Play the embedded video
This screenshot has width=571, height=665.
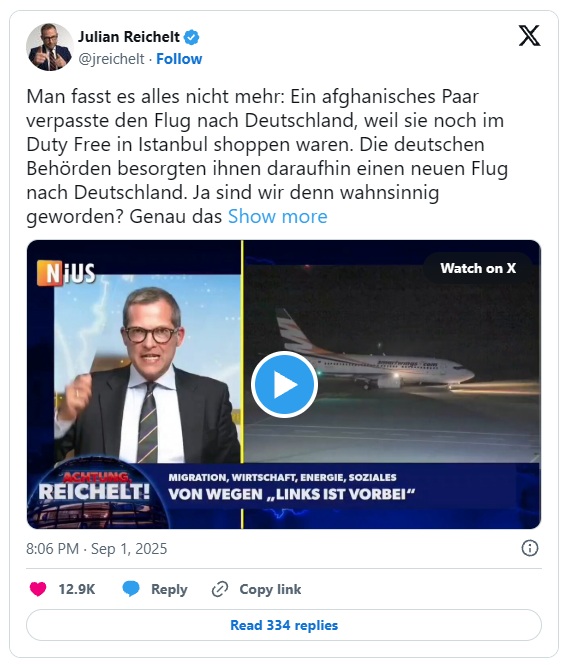point(284,385)
